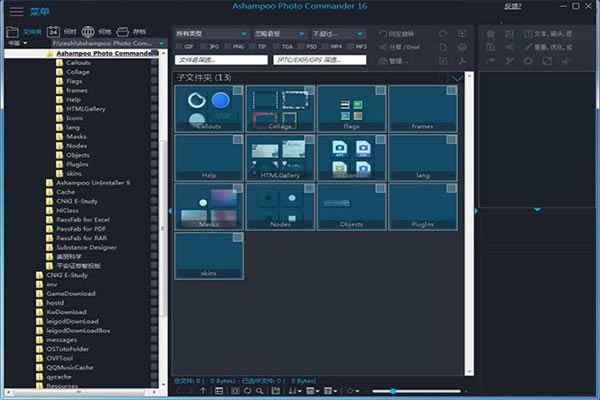600x400 pixels.
Task: Open the folder path dropdown
Action: coord(161,43)
